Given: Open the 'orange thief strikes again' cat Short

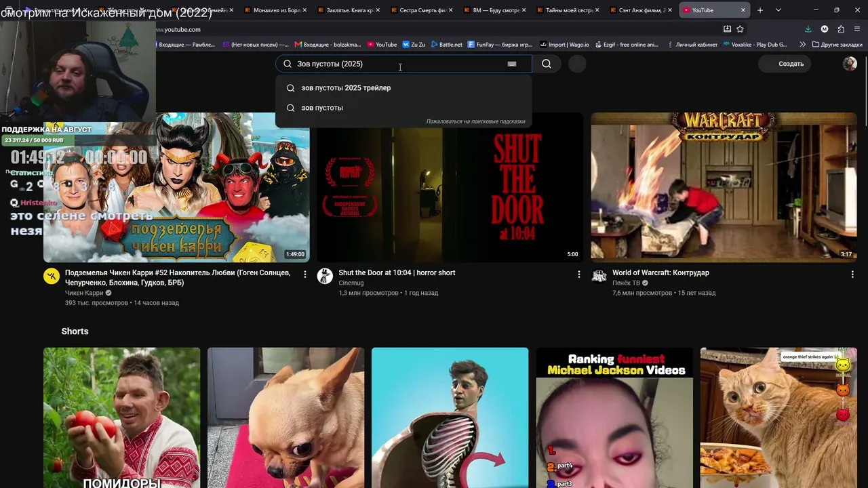Looking at the screenshot, I should pos(778,418).
